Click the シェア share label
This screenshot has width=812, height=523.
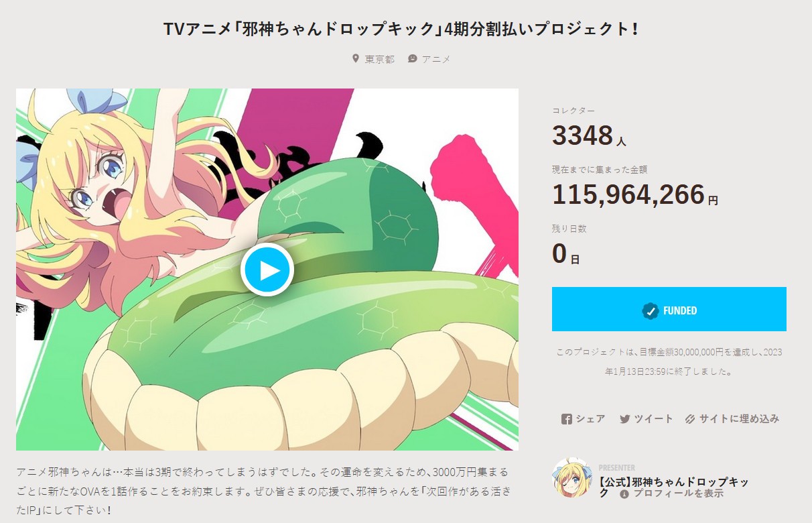tap(590, 419)
